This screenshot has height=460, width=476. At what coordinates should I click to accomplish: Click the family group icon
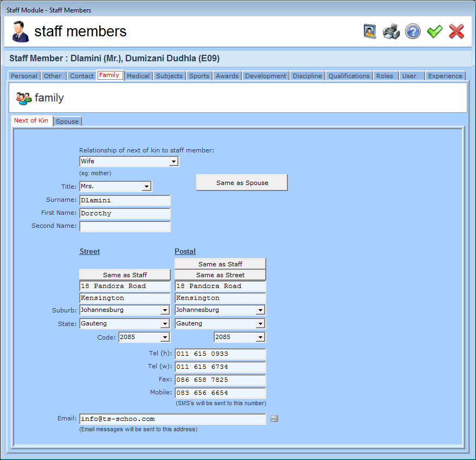click(24, 98)
